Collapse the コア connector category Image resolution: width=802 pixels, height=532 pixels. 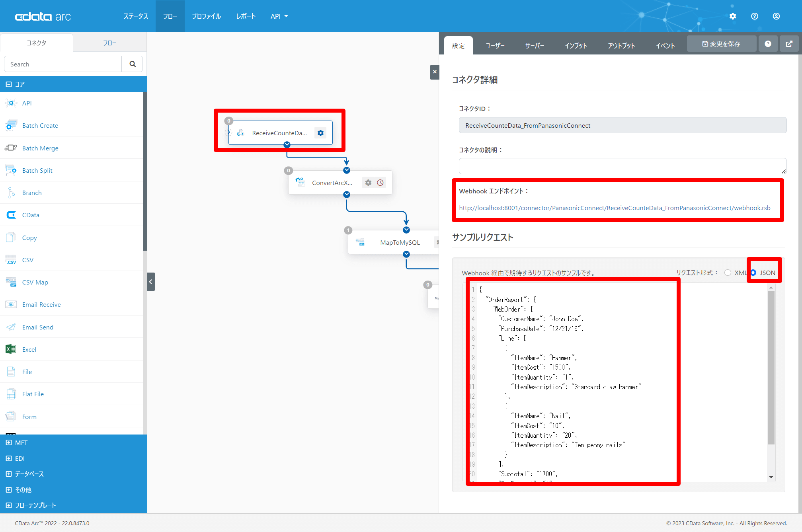coord(9,84)
